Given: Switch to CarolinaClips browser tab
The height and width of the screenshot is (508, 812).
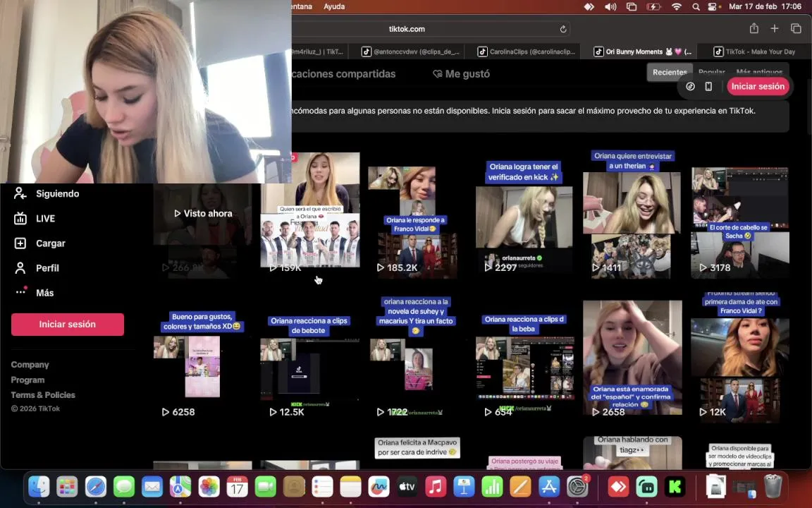Looking at the screenshot, I should [x=526, y=52].
